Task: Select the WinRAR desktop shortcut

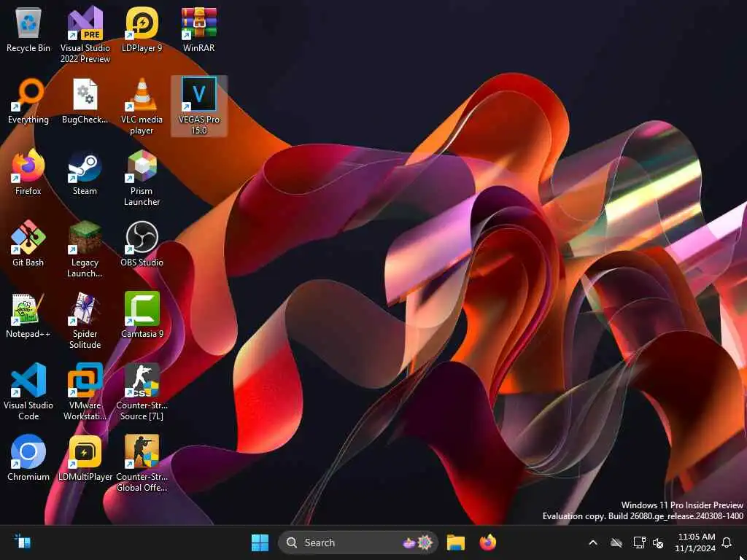Action: coord(198,31)
